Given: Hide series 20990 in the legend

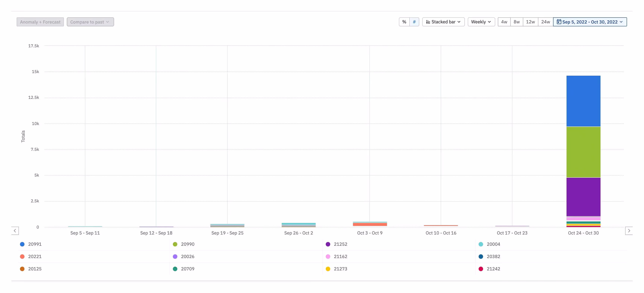Looking at the screenshot, I should 175,244.
